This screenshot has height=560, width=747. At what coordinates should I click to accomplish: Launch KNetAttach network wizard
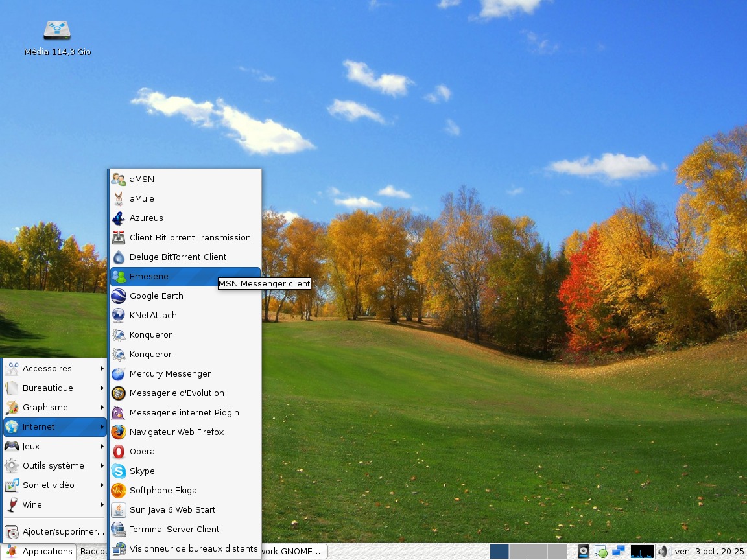point(185,315)
